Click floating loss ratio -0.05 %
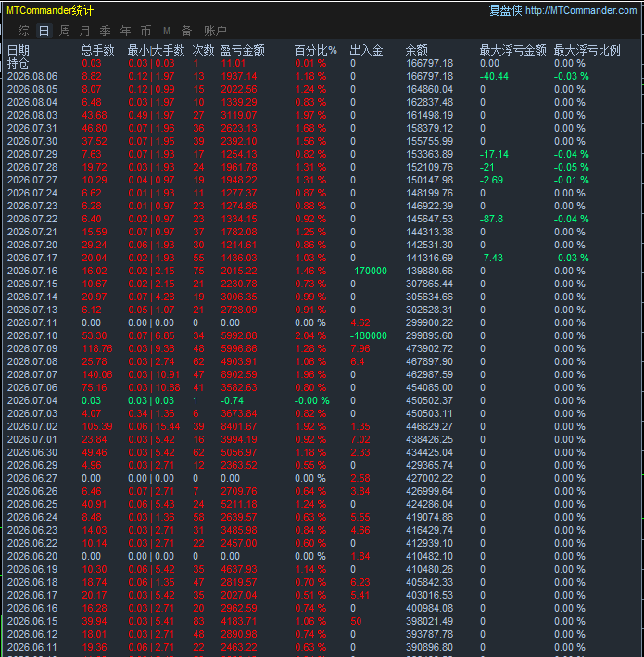 pos(572,168)
